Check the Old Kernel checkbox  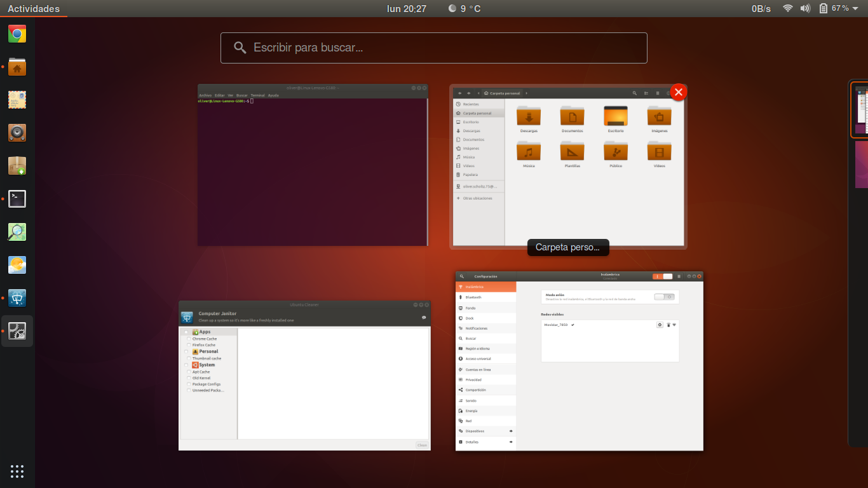point(189,378)
